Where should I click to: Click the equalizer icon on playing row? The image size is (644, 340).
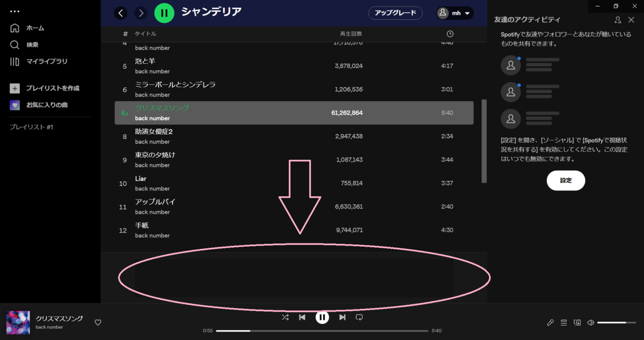(125, 113)
